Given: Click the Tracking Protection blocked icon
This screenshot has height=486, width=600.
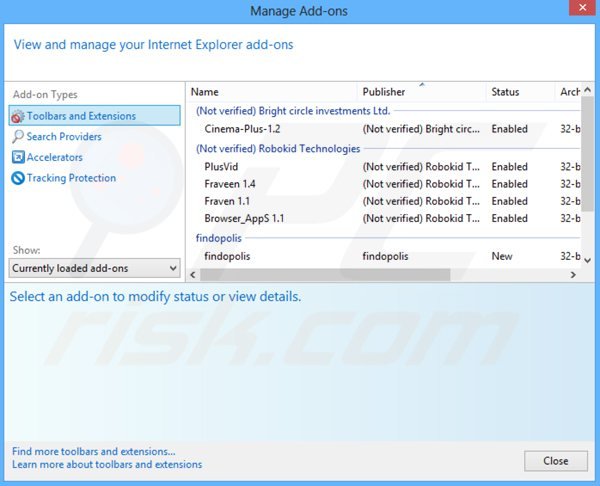Looking at the screenshot, I should pos(18,178).
